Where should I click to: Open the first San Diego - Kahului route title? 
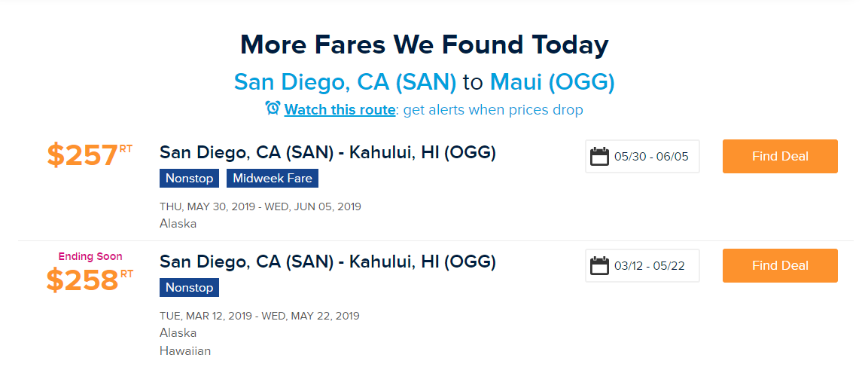coord(327,153)
